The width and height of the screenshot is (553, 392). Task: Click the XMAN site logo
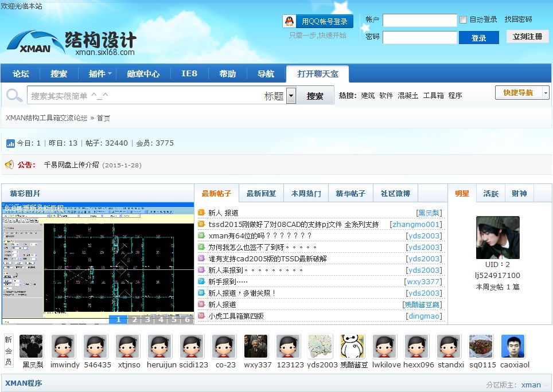click(71, 43)
